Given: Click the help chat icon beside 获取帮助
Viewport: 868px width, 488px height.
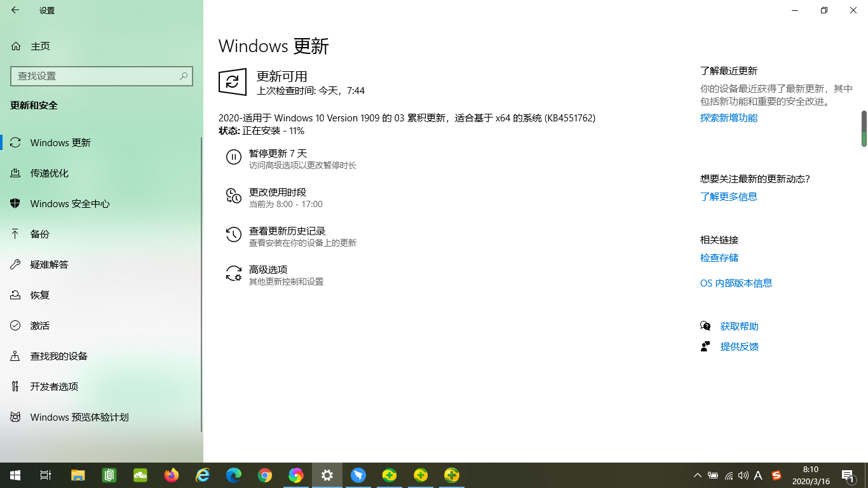Looking at the screenshot, I should (x=705, y=326).
